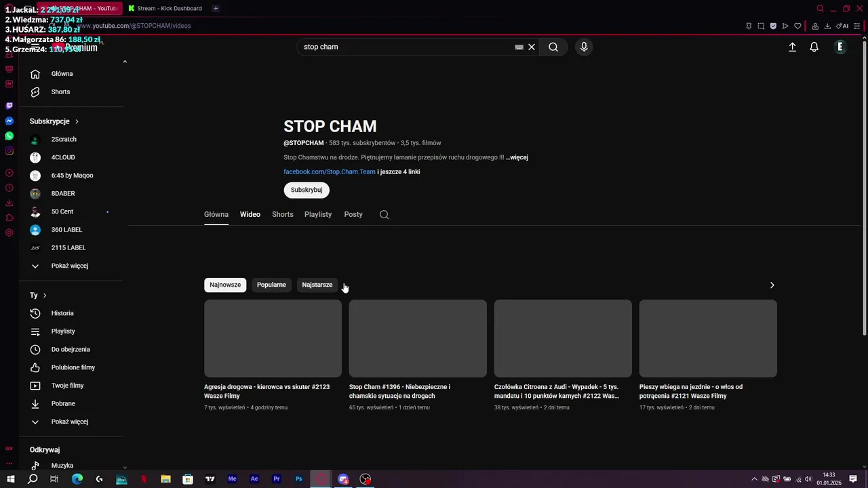Open 'i jeszcze 4 linki' link list

click(399, 171)
